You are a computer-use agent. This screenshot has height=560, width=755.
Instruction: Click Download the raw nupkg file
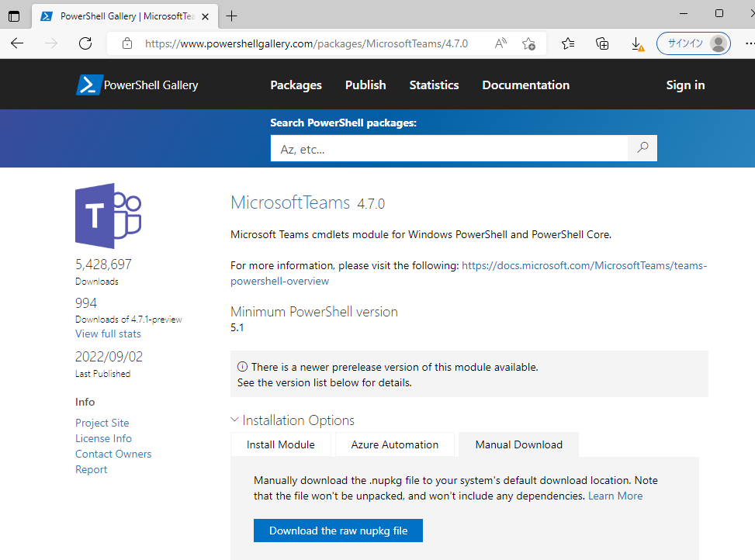pyautogui.click(x=338, y=531)
